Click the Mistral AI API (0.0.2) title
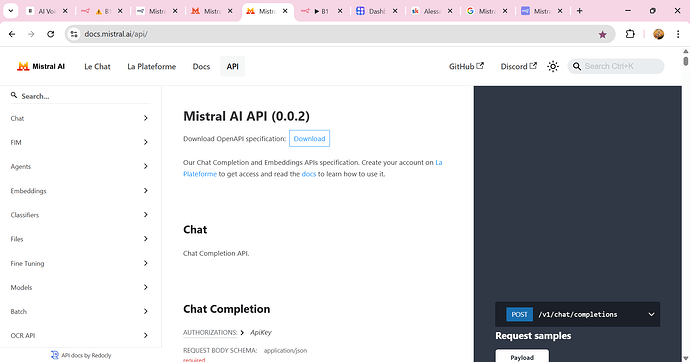Viewport: 690px width, 362px height. click(x=246, y=116)
